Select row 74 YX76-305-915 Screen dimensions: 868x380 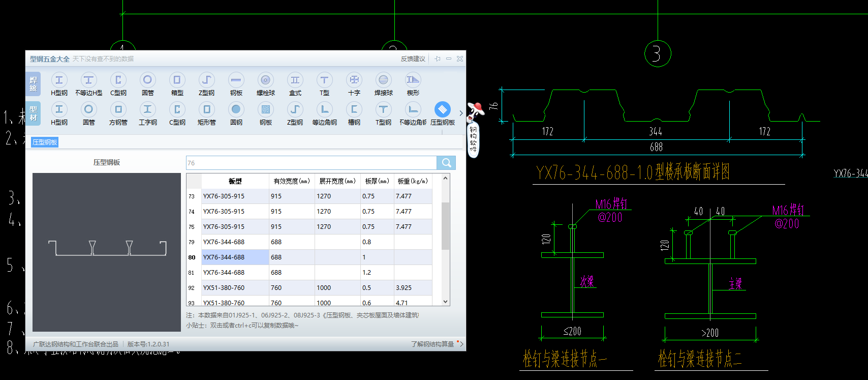309,212
